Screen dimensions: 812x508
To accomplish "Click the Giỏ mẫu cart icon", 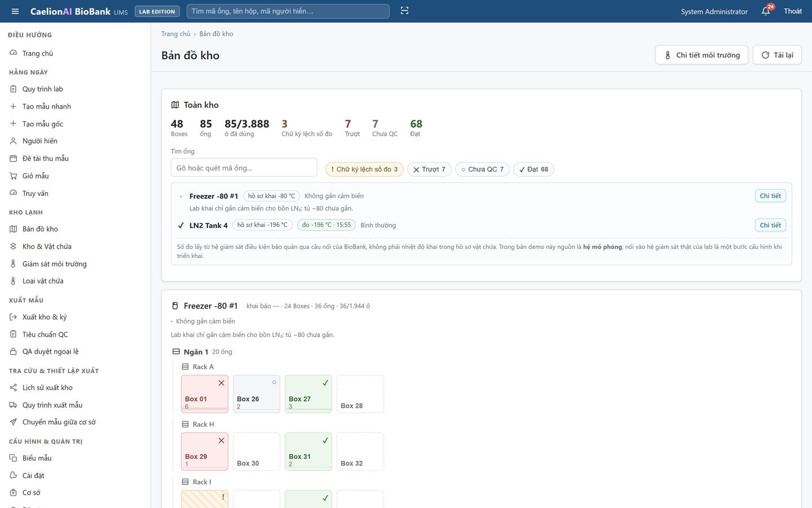I will coord(14,176).
